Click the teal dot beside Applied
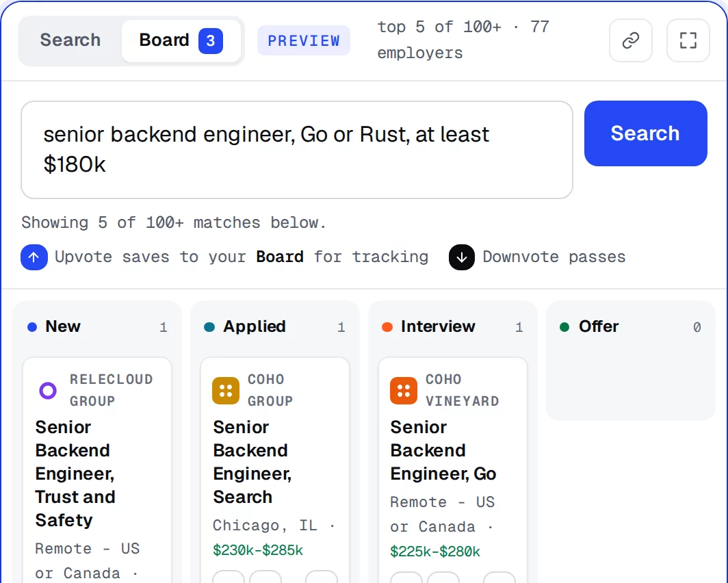The height and width of the screenshot is (583, 728). [209, 327]
